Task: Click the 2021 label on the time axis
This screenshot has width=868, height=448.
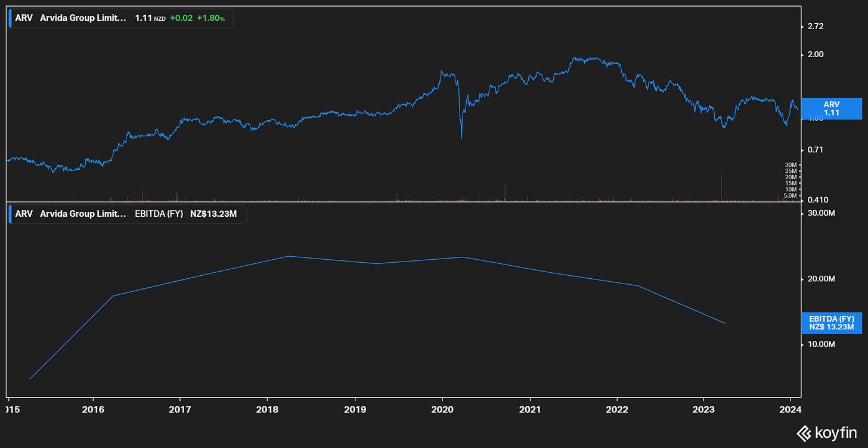Action: [530, 410]
